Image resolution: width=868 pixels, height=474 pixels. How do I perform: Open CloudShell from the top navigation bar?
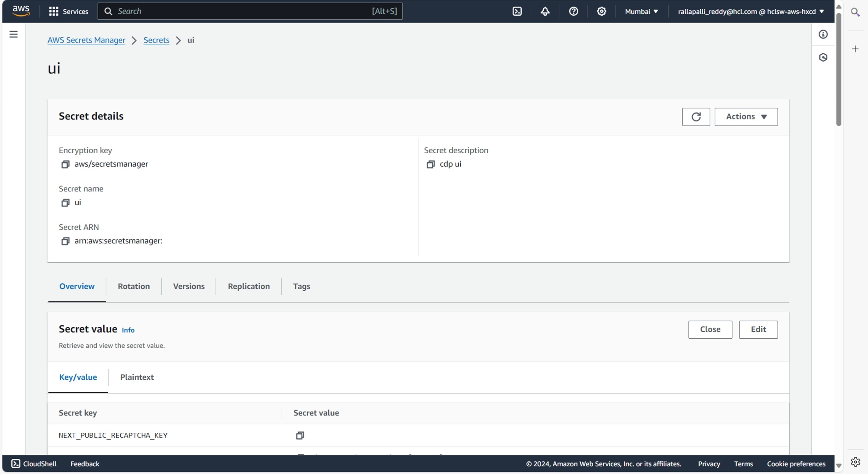click(517, 11)
